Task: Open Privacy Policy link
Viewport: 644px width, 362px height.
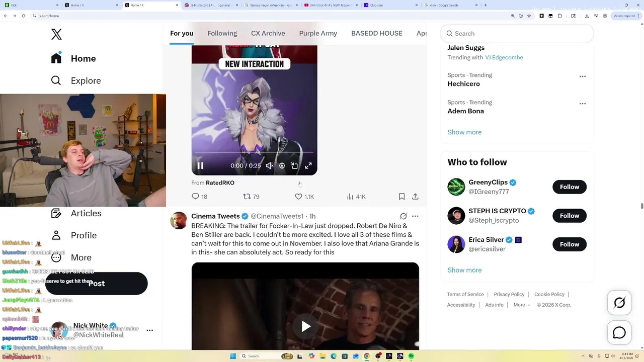Action: point(509,294)
